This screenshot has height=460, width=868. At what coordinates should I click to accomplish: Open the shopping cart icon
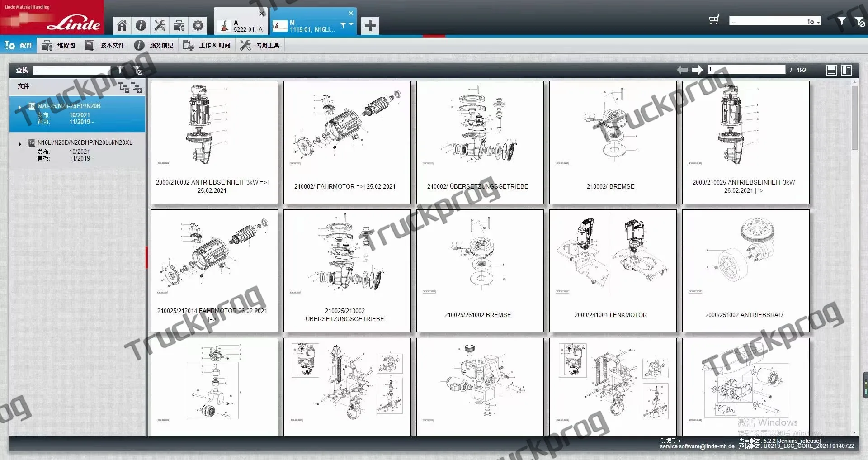point(714,20)
